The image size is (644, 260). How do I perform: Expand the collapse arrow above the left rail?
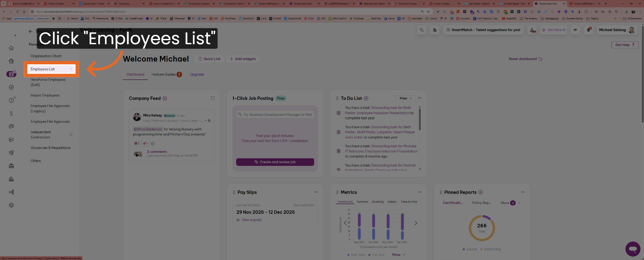point(15,35)
